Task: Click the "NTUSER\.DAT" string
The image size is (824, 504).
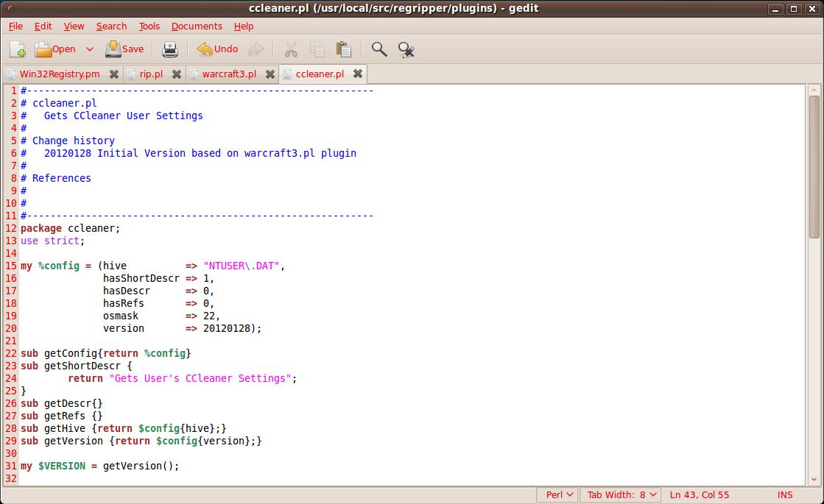Action: tap(242, 266)
